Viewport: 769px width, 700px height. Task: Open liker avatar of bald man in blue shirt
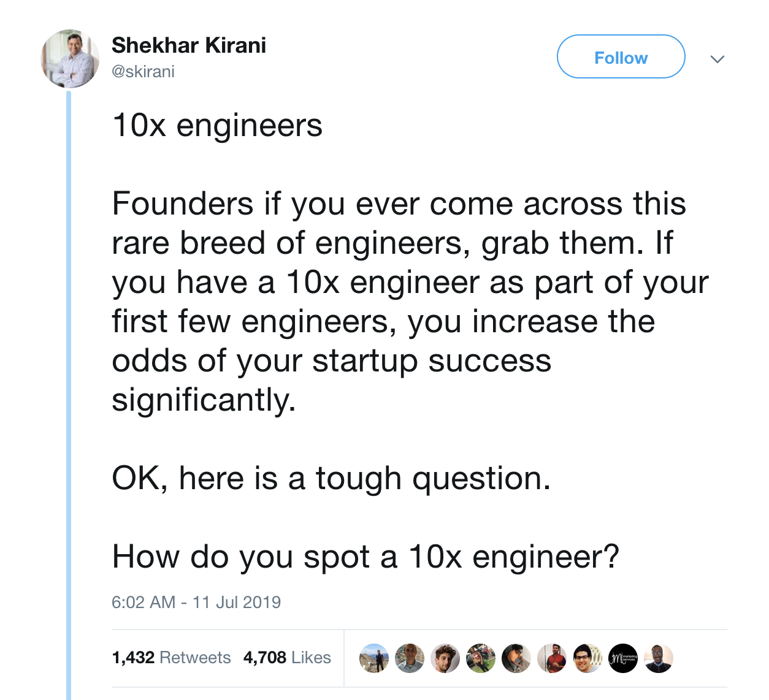410,658
